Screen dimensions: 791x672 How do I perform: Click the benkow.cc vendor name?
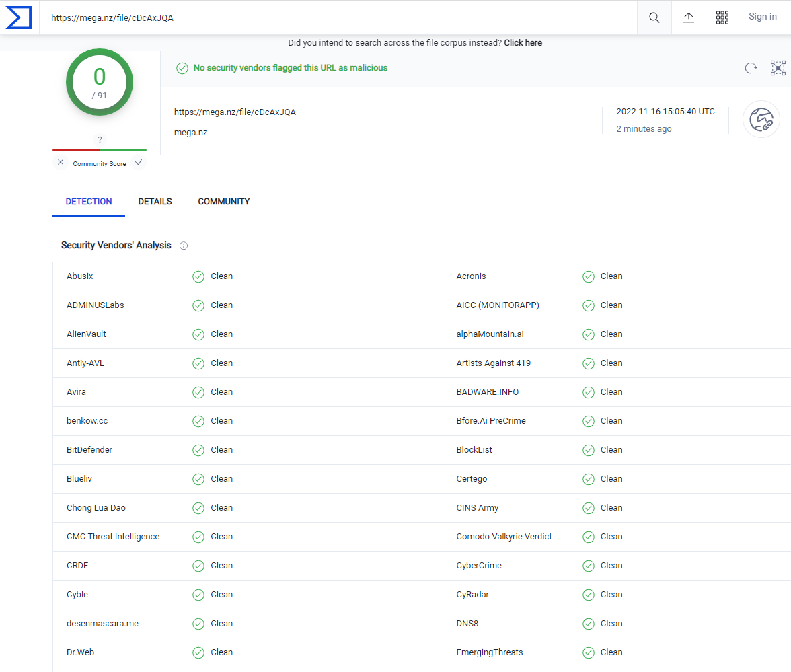click(87, 421)
